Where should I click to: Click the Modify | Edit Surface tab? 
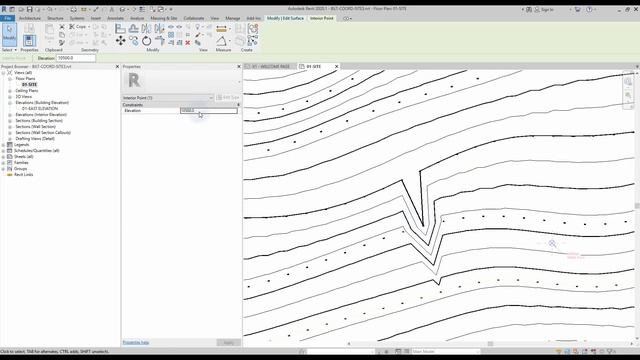(285, 18)
